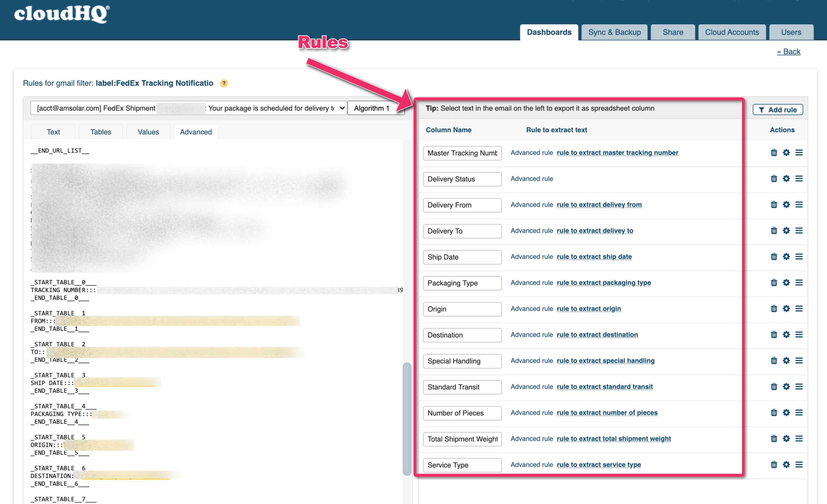Delete the Master Tracking Number rule
Viewport: 827px width, 504px height.
click(774, 153)
